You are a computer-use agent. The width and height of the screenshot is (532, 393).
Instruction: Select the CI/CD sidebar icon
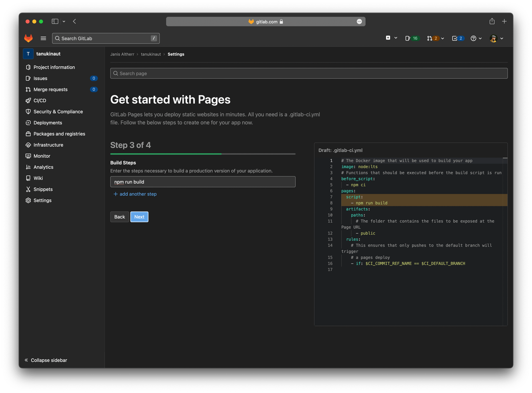[x=28, y=100]
